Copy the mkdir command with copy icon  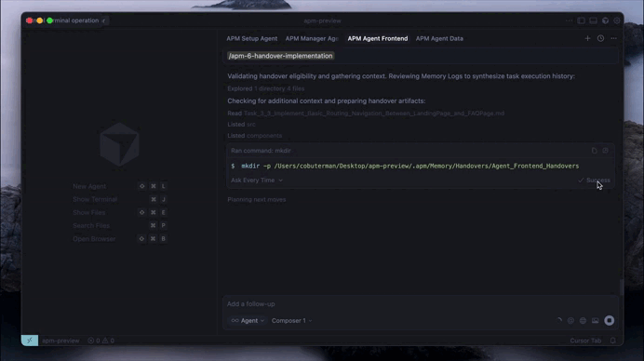click(595, 151)
